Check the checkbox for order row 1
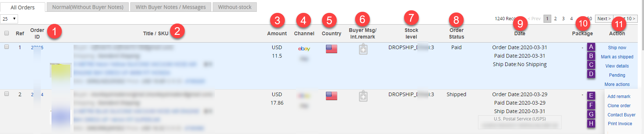The height and width of the screenshot is (134, 644). tap(7, 47)
